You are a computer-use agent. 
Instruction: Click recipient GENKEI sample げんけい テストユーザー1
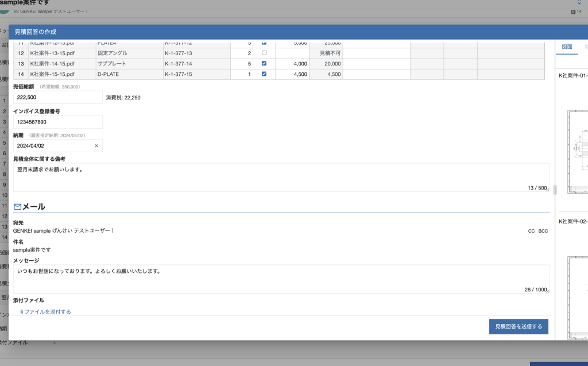(x=63, y=231)
